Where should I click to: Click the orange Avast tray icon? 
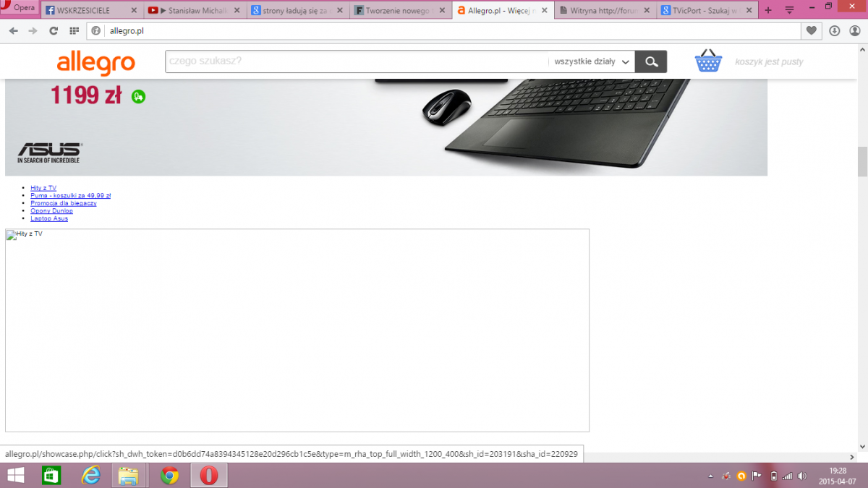coord(741,476)
